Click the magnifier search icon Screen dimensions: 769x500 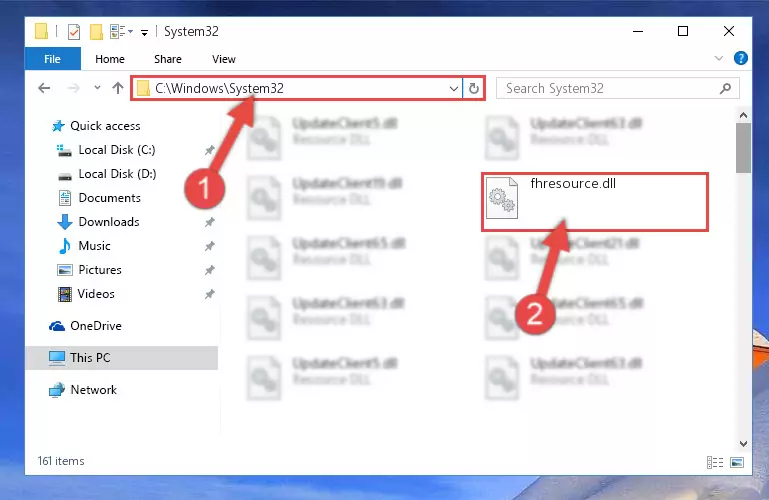(725, 88)
